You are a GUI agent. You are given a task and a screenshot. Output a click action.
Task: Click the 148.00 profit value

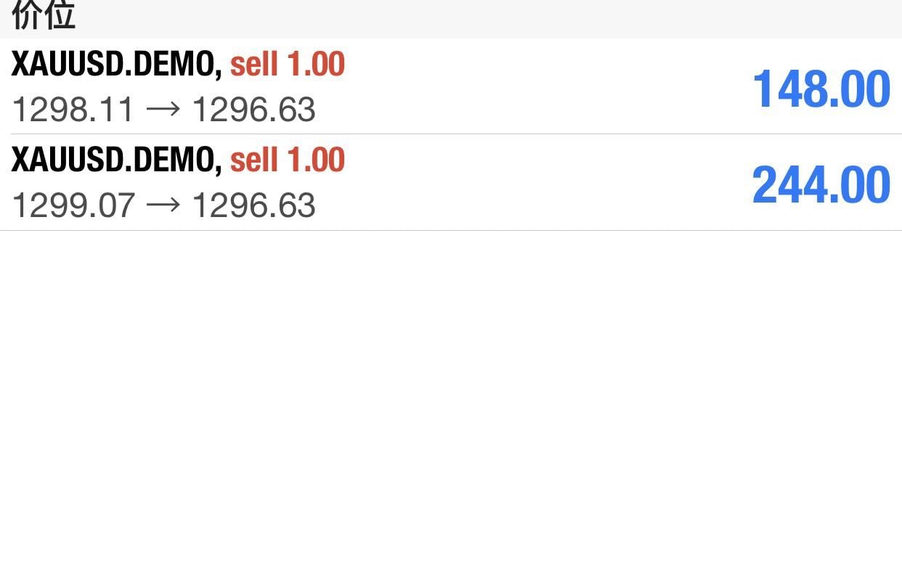(x=821, y=89)
